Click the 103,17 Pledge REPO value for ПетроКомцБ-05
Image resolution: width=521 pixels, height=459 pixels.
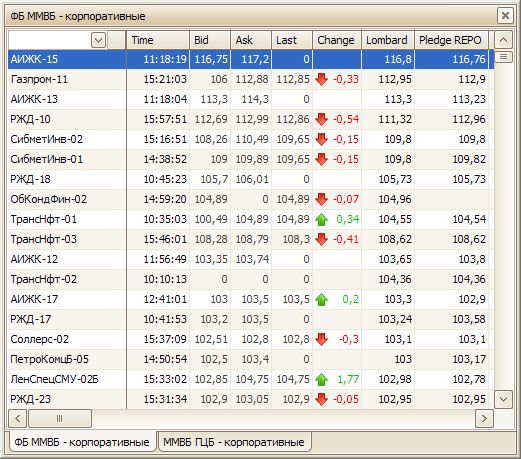[x=469, y=359]
